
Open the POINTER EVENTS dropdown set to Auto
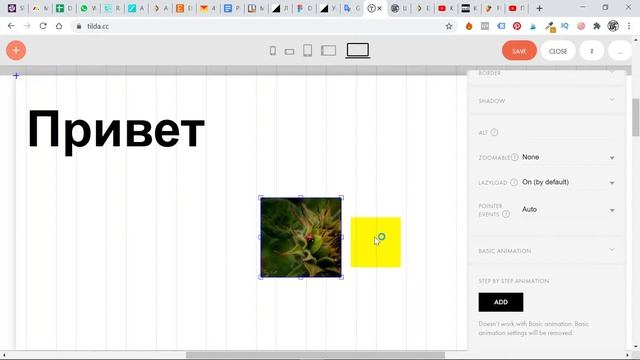568,209
